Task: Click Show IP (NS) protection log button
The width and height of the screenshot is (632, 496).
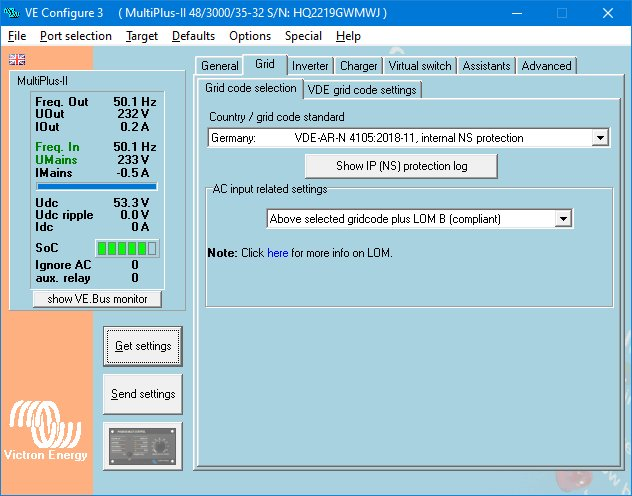Action: click(401, 166)
